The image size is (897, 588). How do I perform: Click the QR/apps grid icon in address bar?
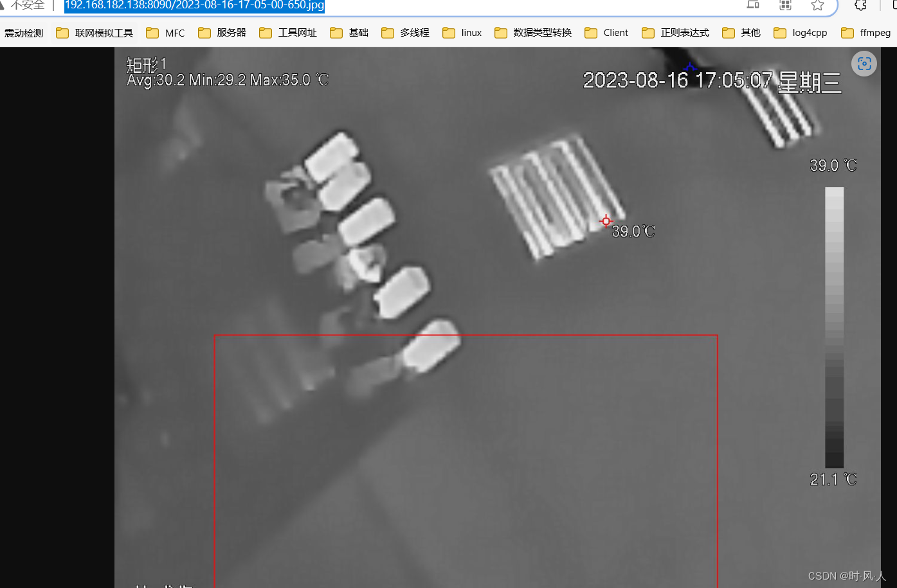click(785, 5)
